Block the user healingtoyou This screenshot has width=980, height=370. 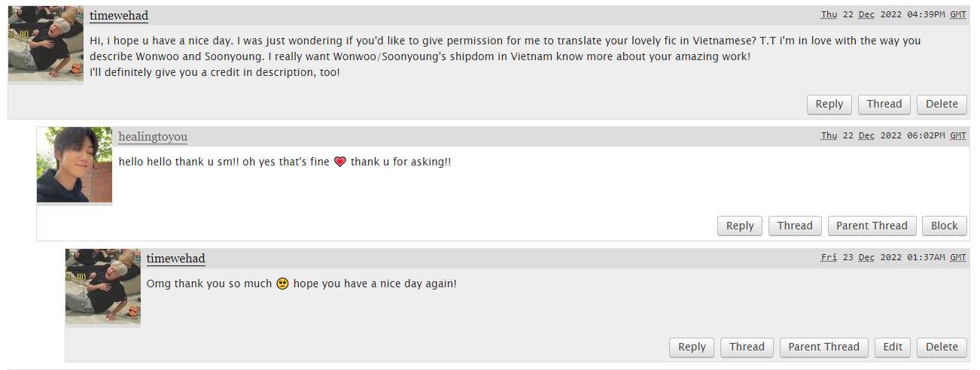pyautogui.click(x=945, y=226)
